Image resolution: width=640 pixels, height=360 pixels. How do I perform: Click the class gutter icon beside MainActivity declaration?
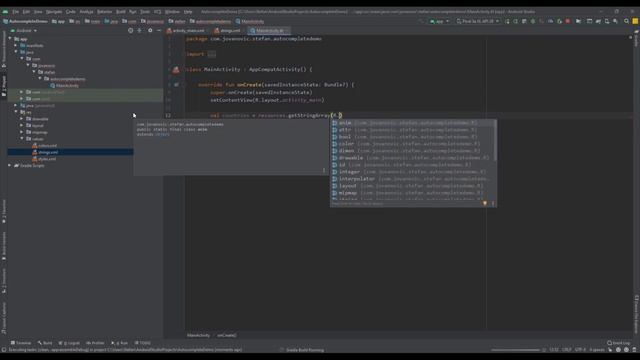[x=176, y=70]
